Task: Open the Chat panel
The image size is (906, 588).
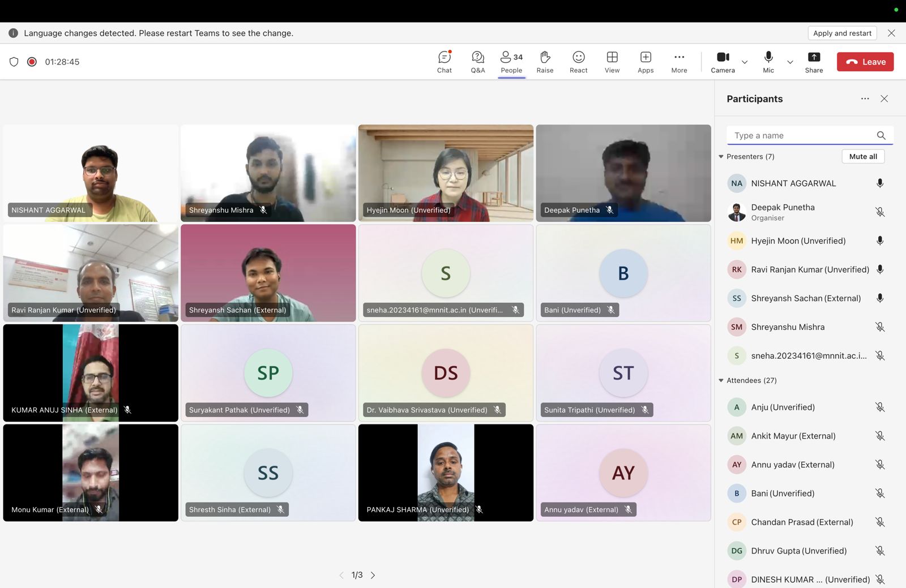Action: coord(445,62)
